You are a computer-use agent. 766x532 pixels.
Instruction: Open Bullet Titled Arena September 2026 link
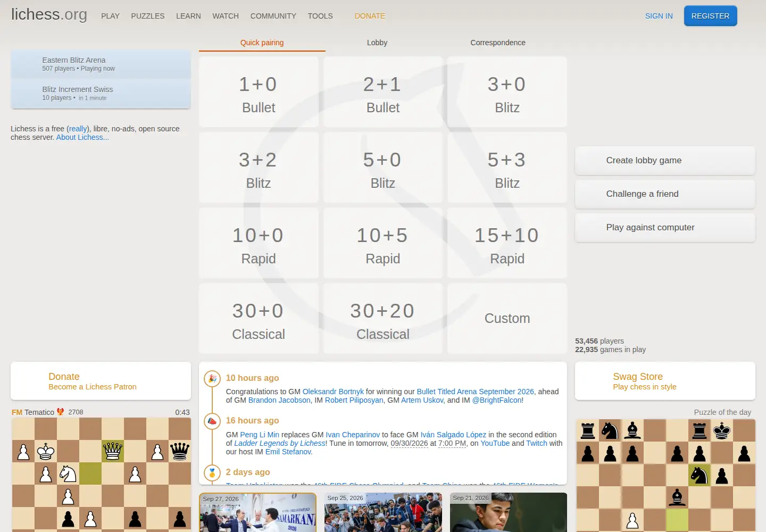(x=475, y=392)
